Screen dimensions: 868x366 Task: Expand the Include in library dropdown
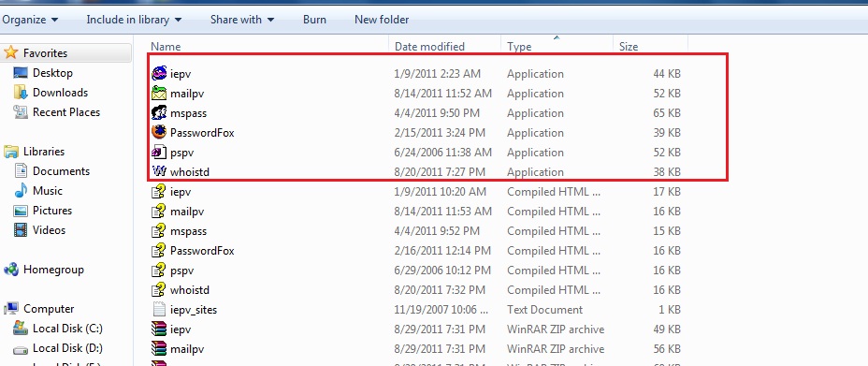click(134, 20)
